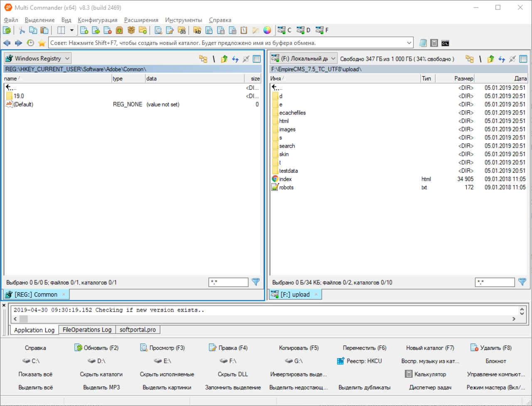Go up one level in left panel
Viewport: 532px width, 406px height.
(x=224, y=59)
